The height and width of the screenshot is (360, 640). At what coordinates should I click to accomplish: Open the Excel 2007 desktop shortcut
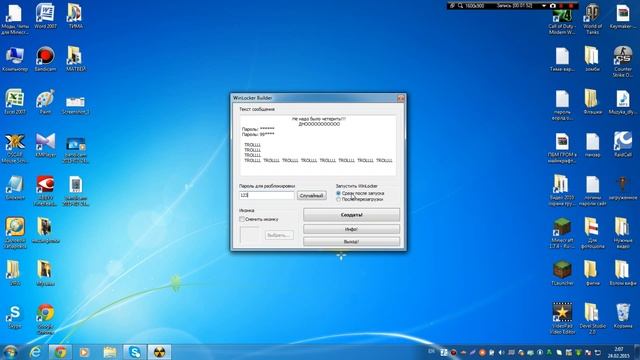[15, 102]
